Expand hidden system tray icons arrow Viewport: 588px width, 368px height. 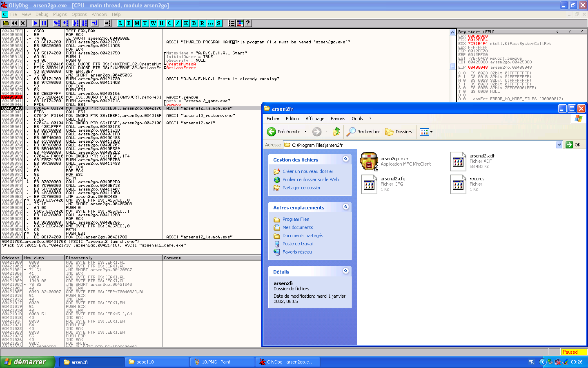coord(542,362)
